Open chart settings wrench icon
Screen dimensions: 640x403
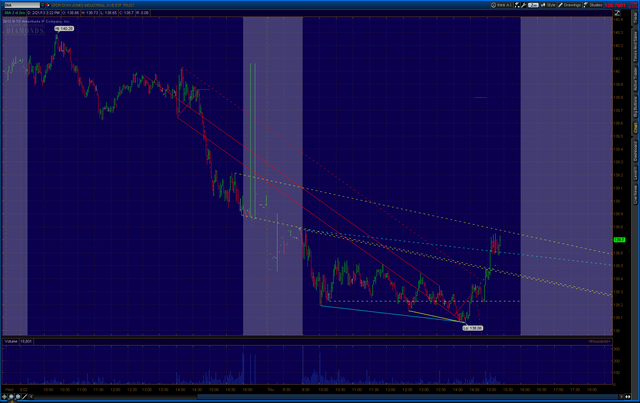click(523, 5)
